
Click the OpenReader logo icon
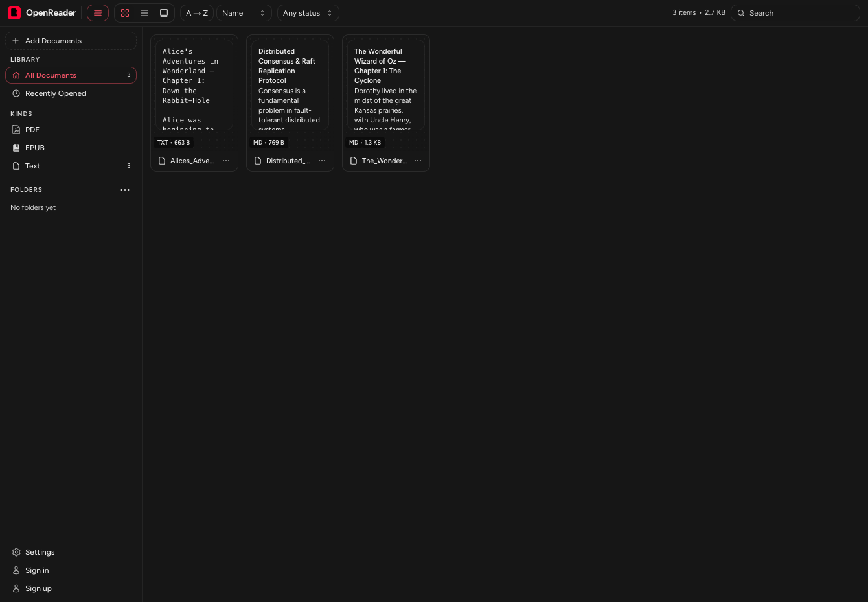tap(14, 13)
